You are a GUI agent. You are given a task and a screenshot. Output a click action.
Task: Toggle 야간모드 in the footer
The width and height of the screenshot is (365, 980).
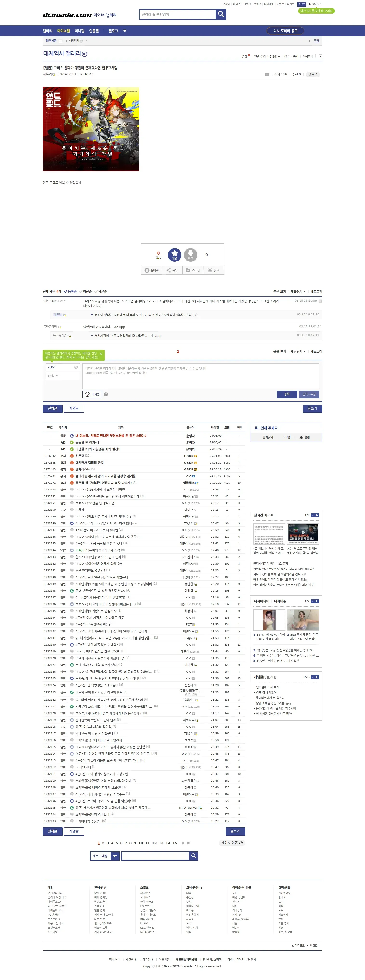[298, 945]
